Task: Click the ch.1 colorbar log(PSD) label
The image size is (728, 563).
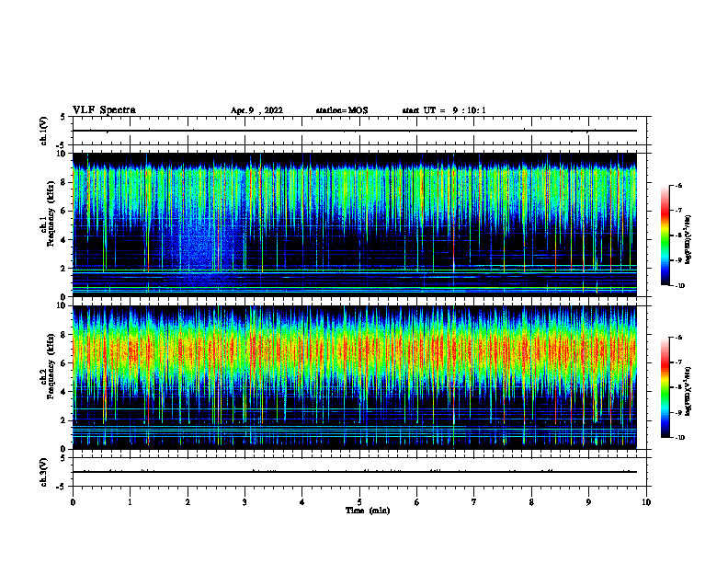Action: (x=688, y=240)
